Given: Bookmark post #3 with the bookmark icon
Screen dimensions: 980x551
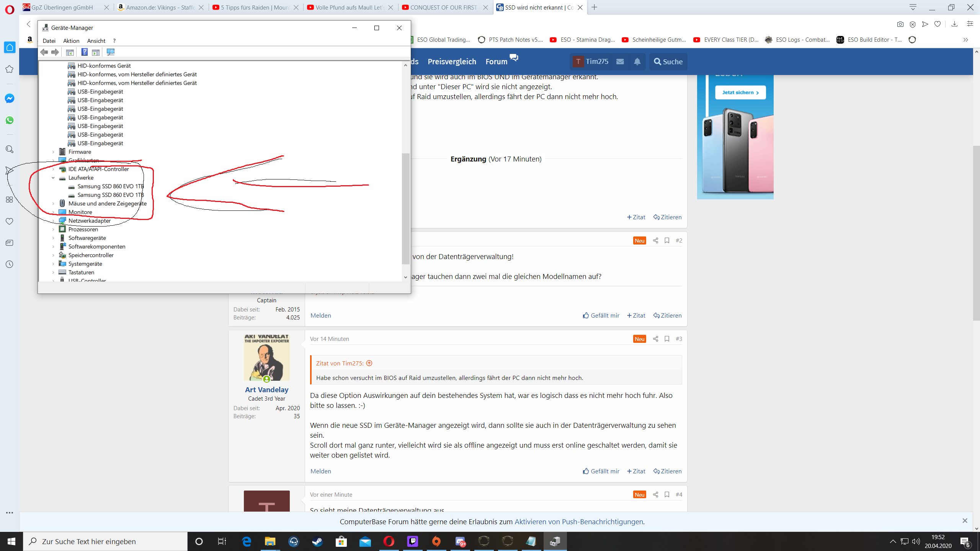Looking at the screenshot, I should 667,339.
